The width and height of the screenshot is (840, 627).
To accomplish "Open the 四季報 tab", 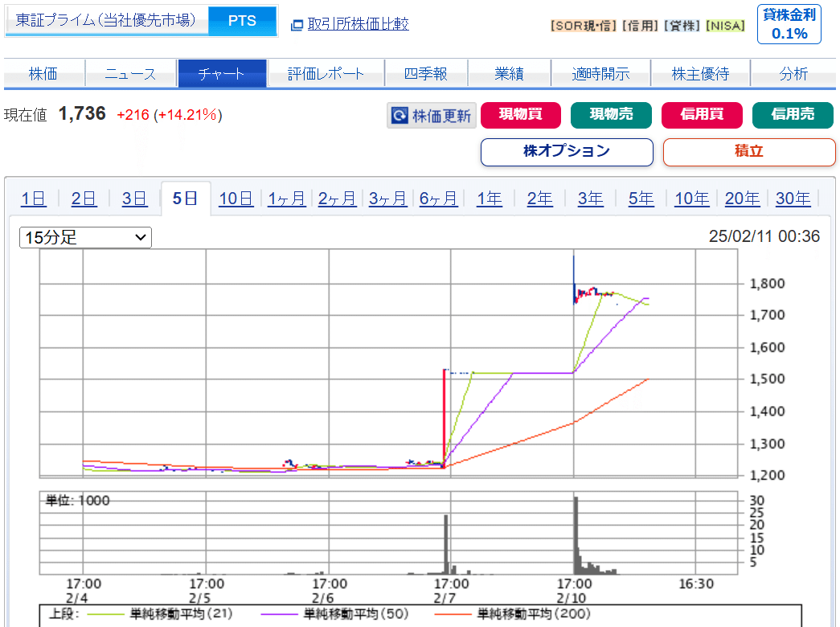I will pyautogui.click(x=426, y=73).
